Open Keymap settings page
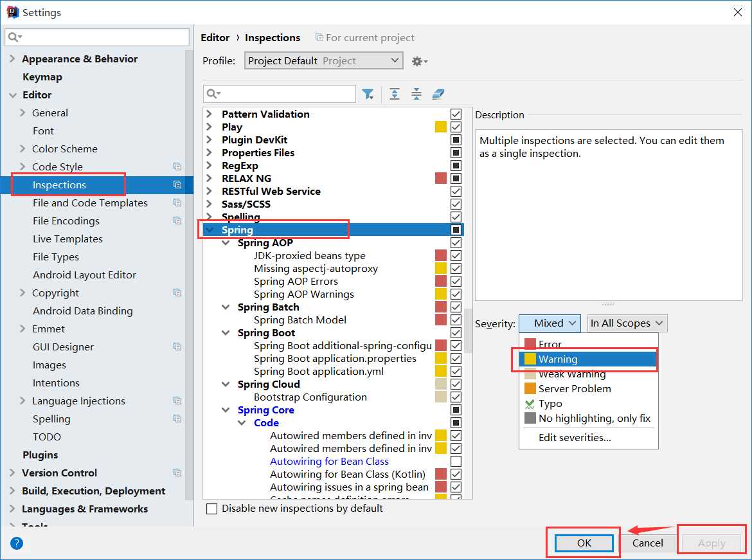752x560 pixels. coord(42,77)
